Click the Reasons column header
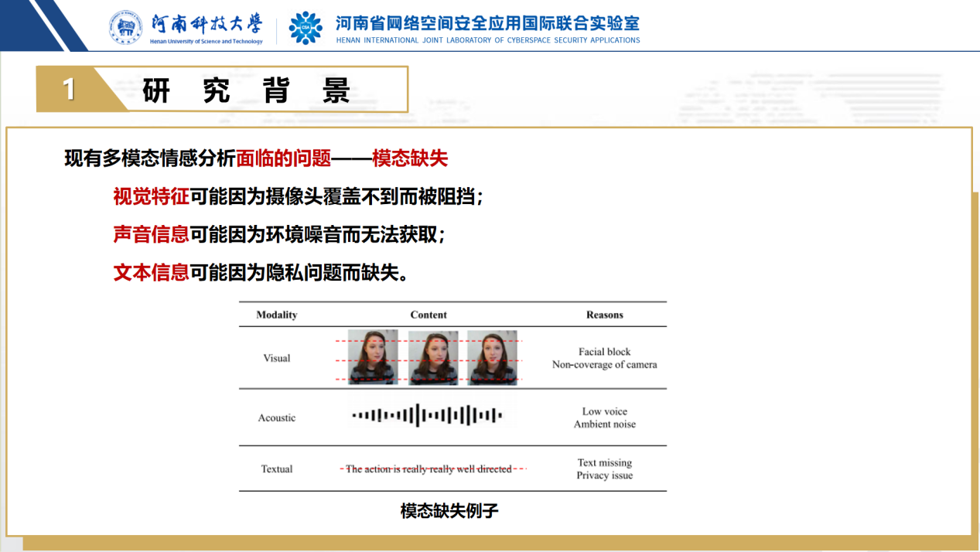Screen dimensions: 980x552 click(x=605, y=315)
